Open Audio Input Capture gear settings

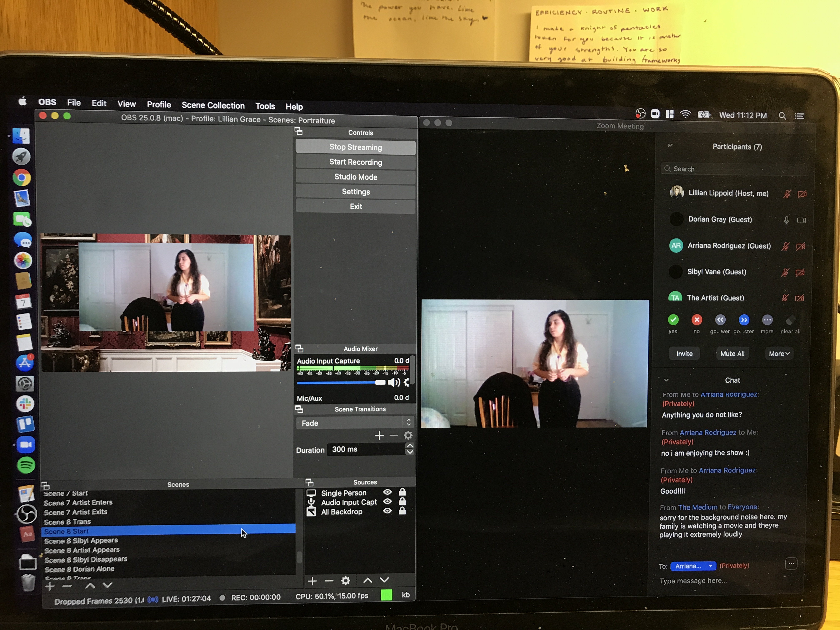coord(406,382)
